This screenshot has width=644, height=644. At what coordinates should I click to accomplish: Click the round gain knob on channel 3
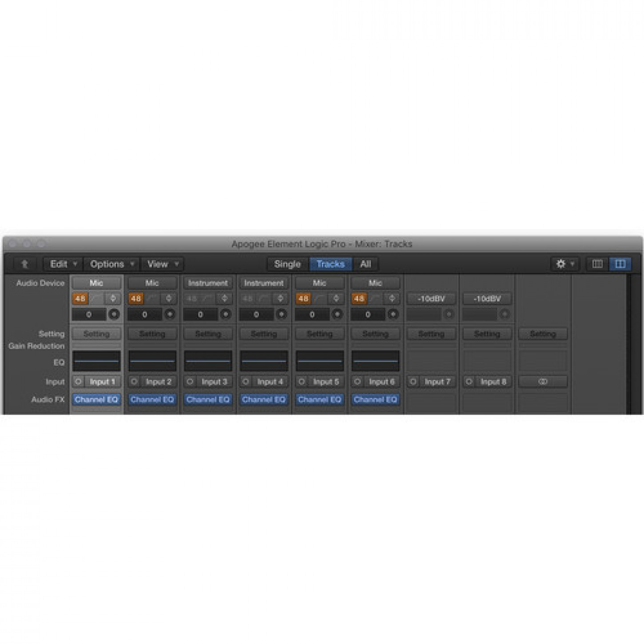pyautogui.click(x=226, y=315)
